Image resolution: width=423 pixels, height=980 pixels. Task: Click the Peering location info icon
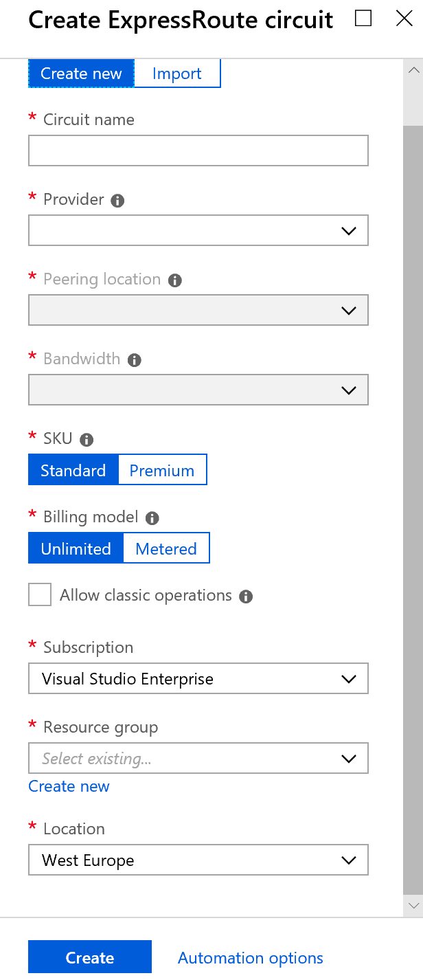coord(175,280)
